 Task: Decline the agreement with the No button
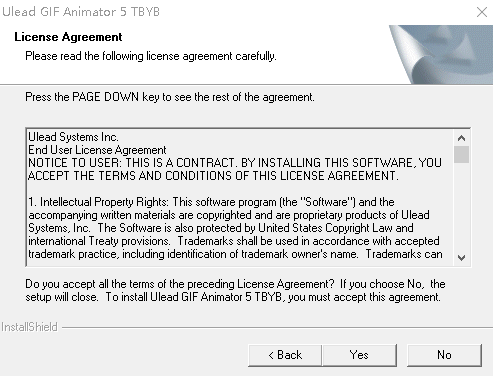click(x=444, y=355)
